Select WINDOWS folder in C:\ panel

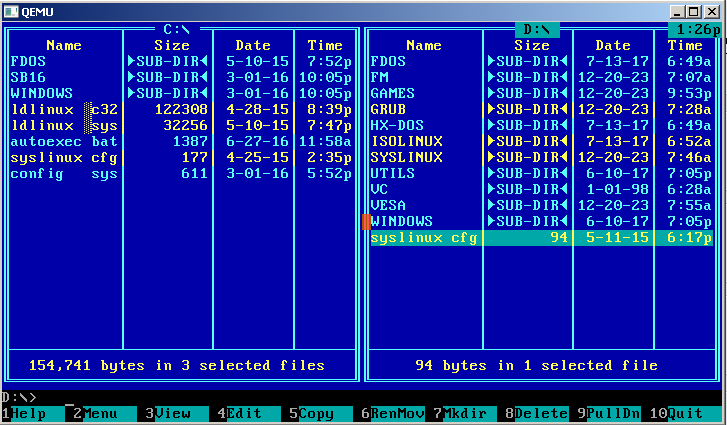[41, 93]
